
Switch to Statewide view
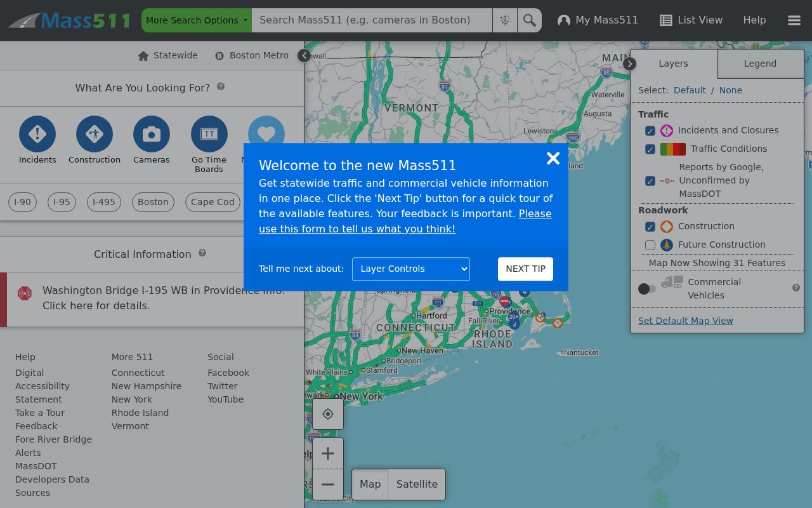click(168, 55)
